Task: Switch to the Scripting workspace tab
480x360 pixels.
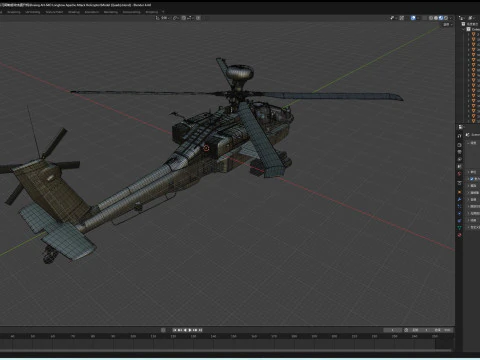Action: (x=152, y=12)
